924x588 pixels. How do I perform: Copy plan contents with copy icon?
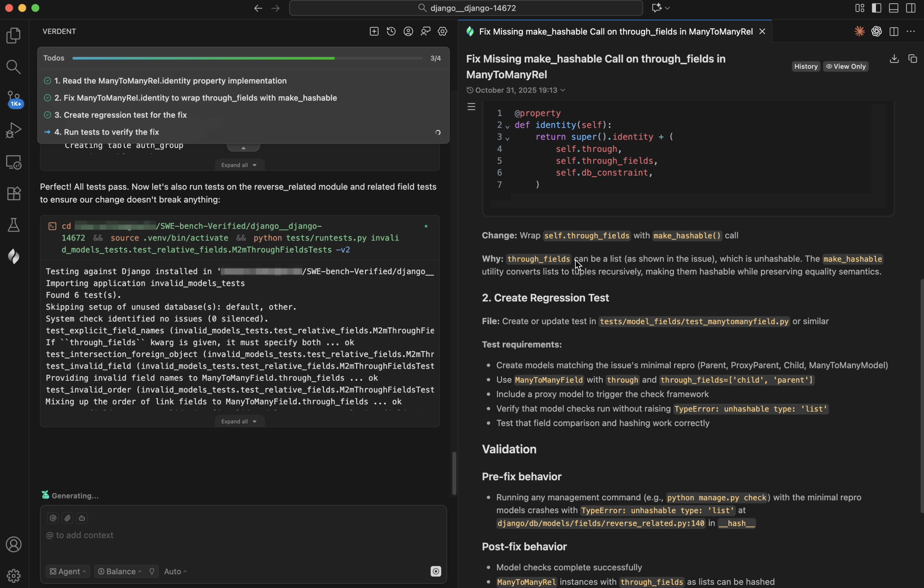[x=913, y=59]
